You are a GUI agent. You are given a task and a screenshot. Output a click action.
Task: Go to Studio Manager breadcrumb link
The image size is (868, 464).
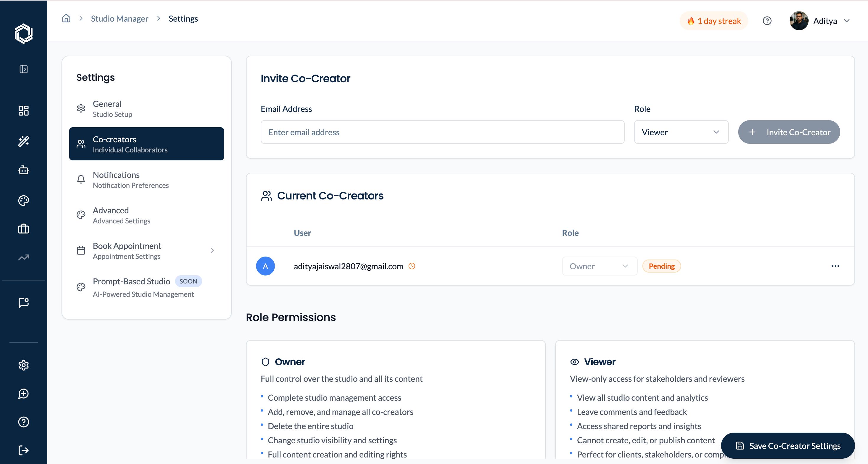tap(119, 19)
